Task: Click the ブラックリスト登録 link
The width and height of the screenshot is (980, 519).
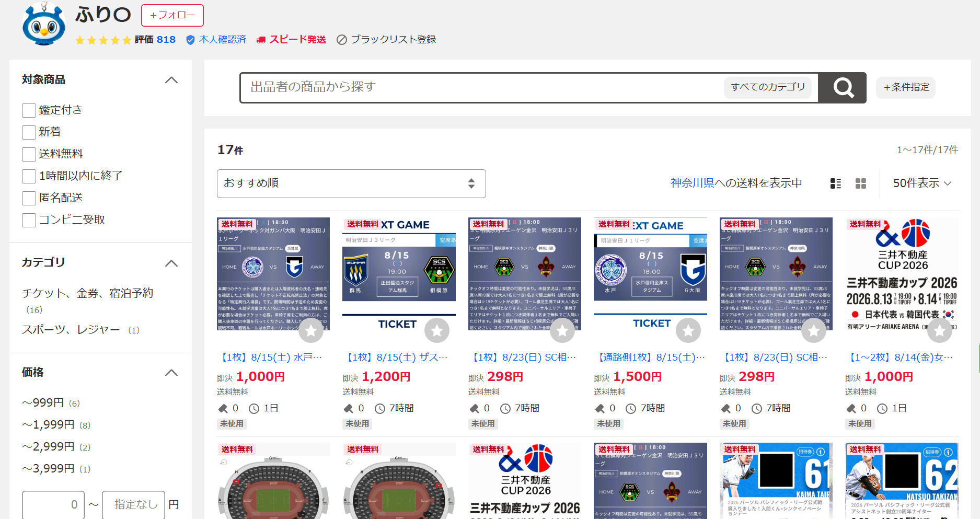Action: click(394, 40)
